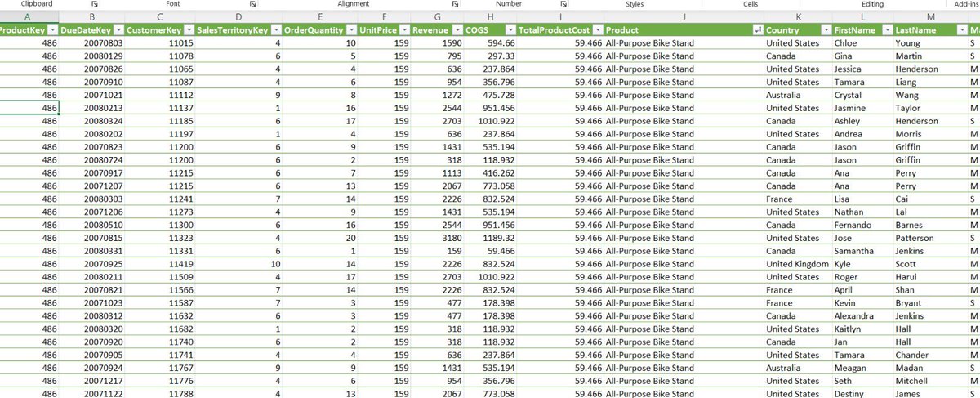The image size is (980, 398).
Task: Select the LastName cell Mitchell
Action: (x=930, y=381)
